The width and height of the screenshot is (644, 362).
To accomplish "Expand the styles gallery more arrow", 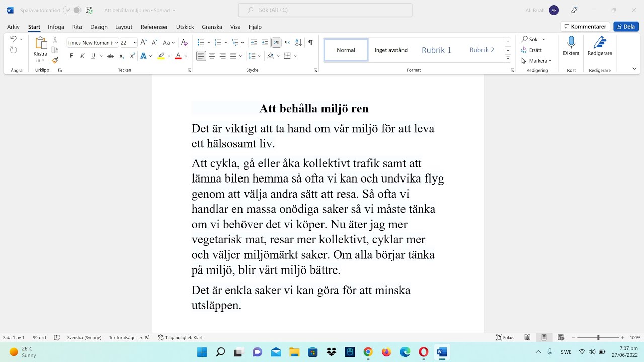I will pyautogui.click(x=508, y=59).
